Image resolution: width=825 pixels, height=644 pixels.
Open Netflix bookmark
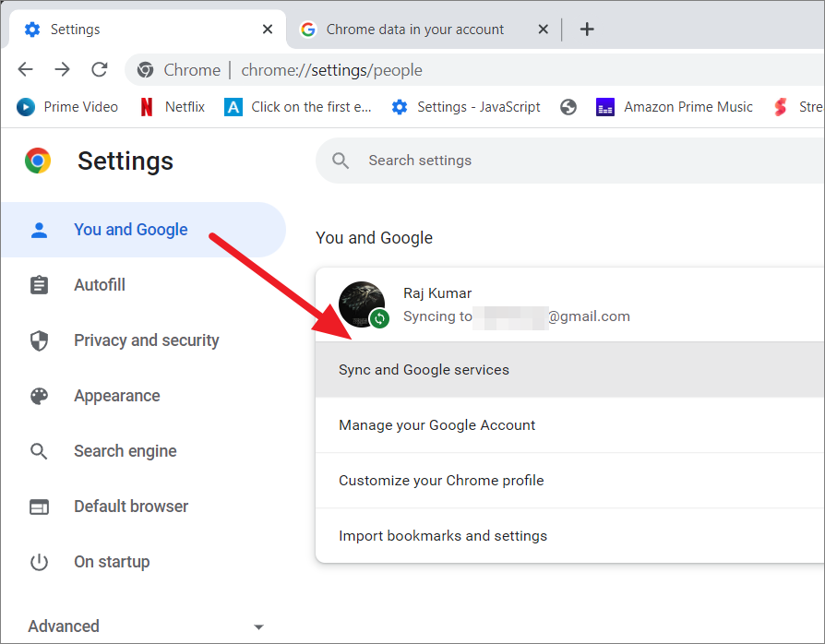pos(173,107)
